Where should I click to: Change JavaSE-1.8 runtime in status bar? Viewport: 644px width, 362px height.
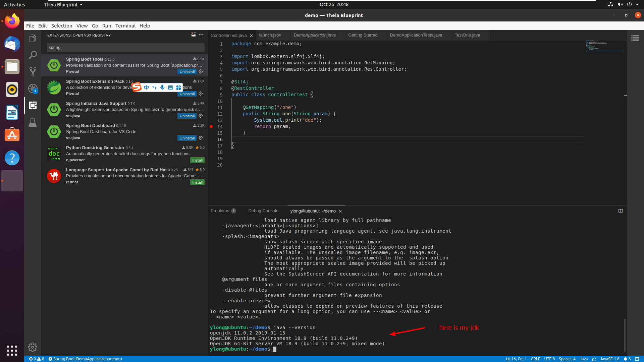[609, 359]
